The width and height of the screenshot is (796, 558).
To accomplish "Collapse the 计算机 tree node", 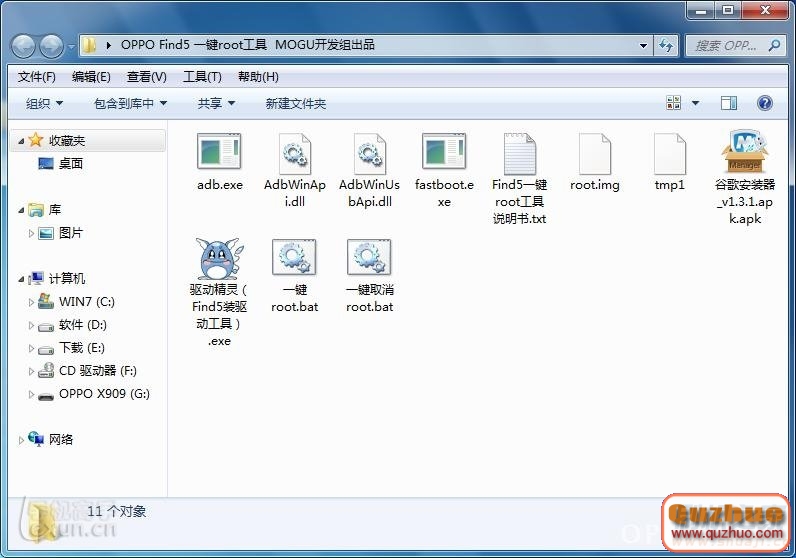I will 21,279.
